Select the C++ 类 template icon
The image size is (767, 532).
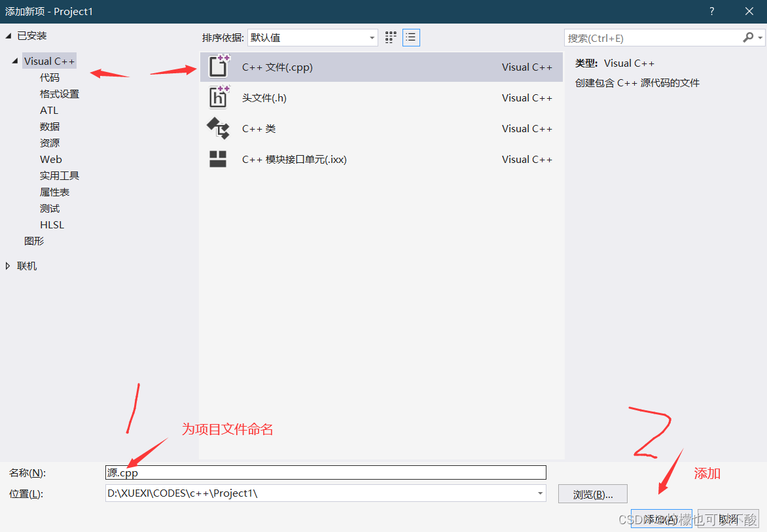pos(218,128)
